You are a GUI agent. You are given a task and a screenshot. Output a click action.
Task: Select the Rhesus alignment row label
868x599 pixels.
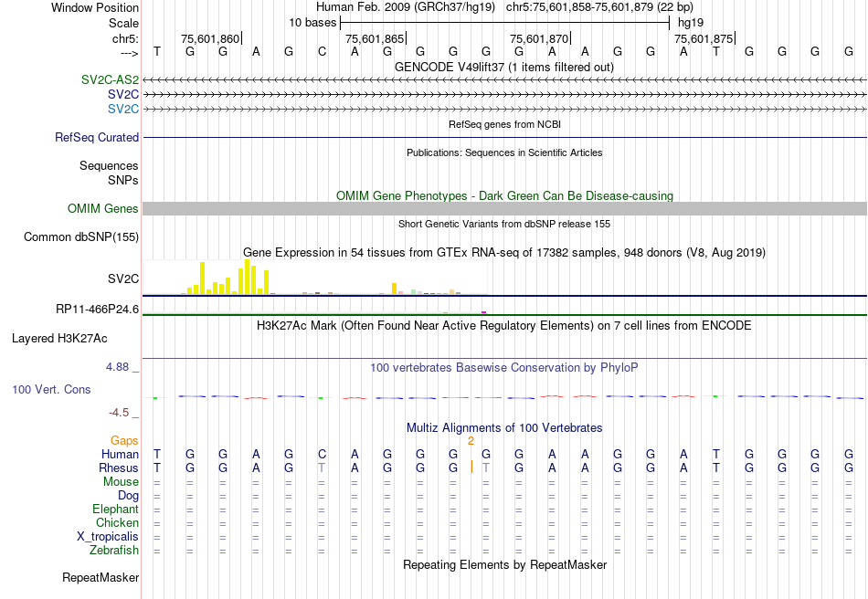(119, 468)
